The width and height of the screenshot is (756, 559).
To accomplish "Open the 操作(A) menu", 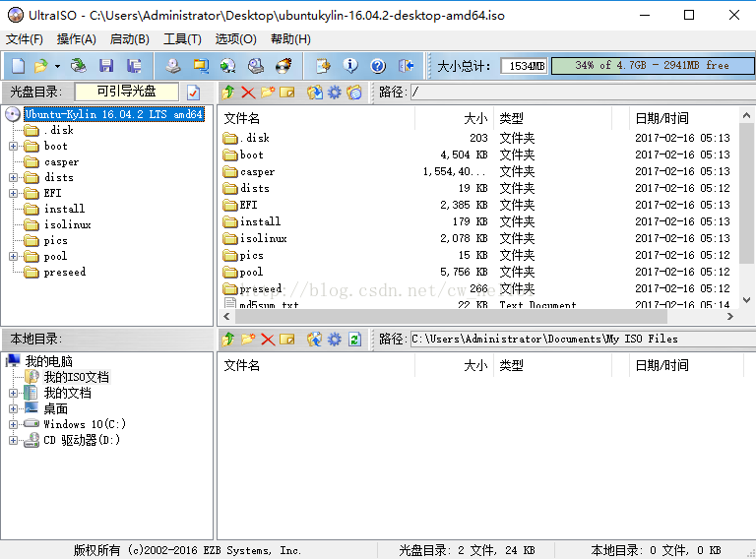I will pyautogui.click(x=76, y=39).
